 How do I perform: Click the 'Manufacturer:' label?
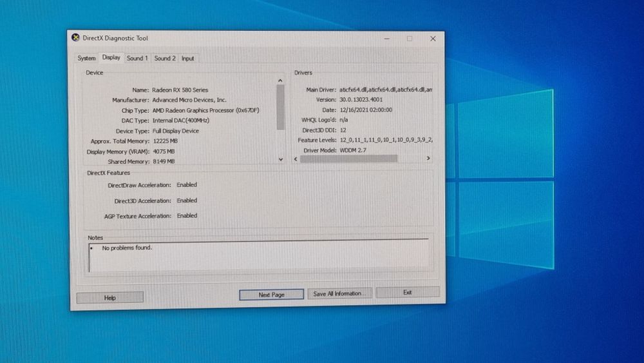pos(130,100)
